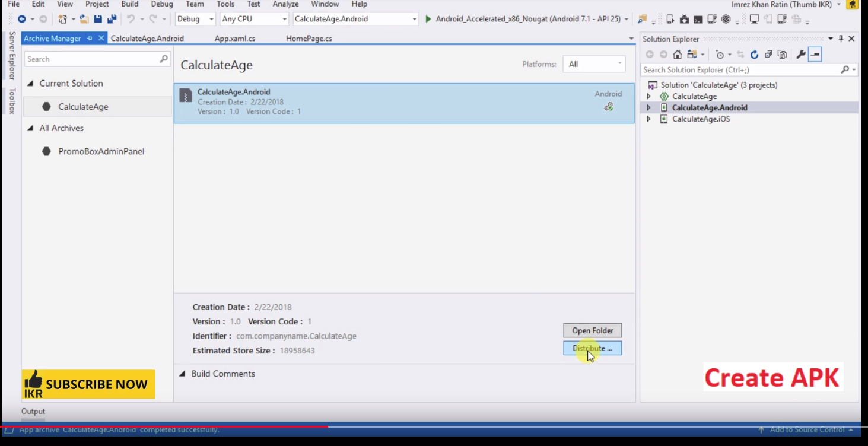Open the Tools menu
This screenshot has height=446, width=868.
click(x=225, y=4)
